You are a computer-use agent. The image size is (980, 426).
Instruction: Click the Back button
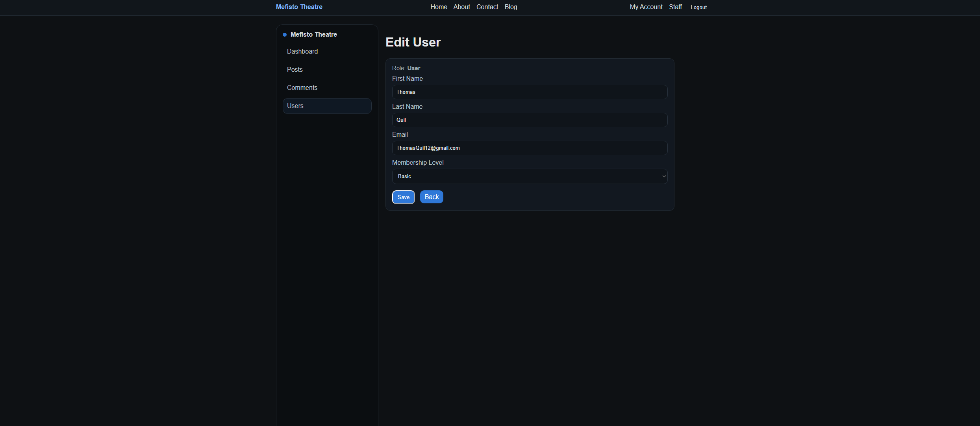pyautogui.click(x=431, y=197)
